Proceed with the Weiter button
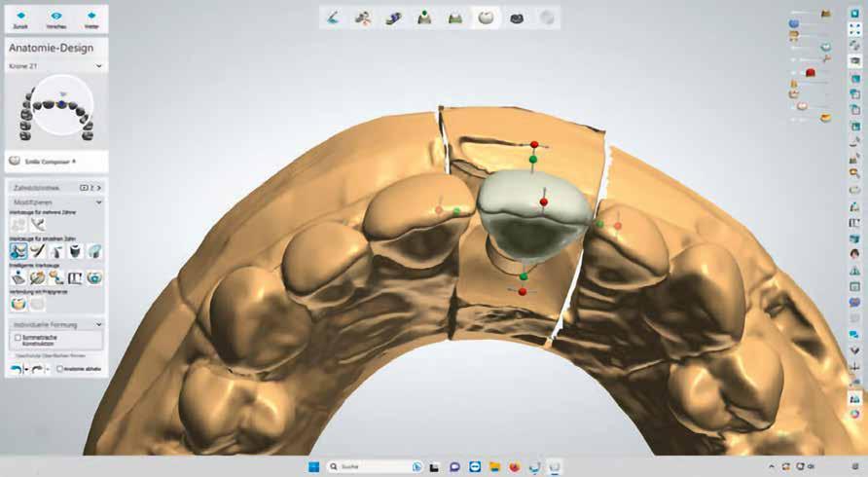The image size is (868, 477). point(91,18)
